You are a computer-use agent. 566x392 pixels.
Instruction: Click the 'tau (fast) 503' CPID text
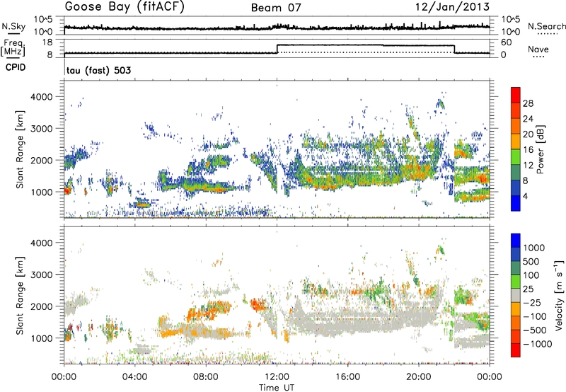(98, 70)
